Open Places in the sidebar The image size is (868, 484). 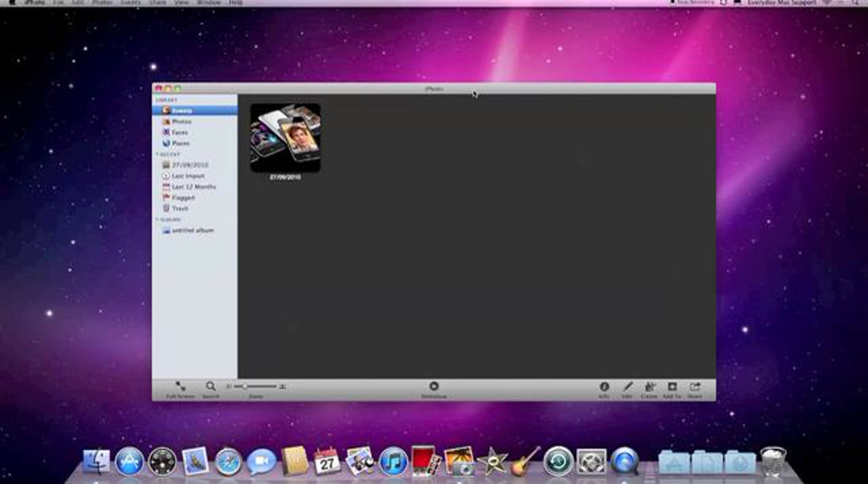180,143
